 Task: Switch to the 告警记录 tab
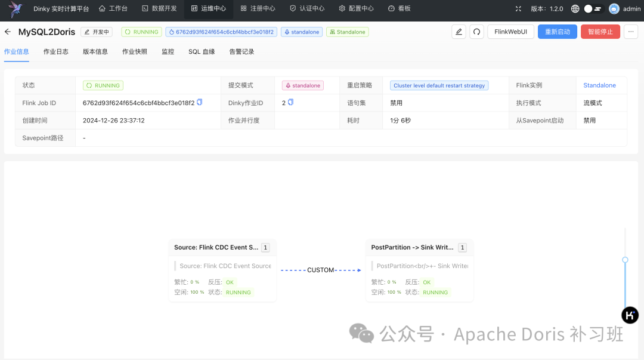(241, 52)
